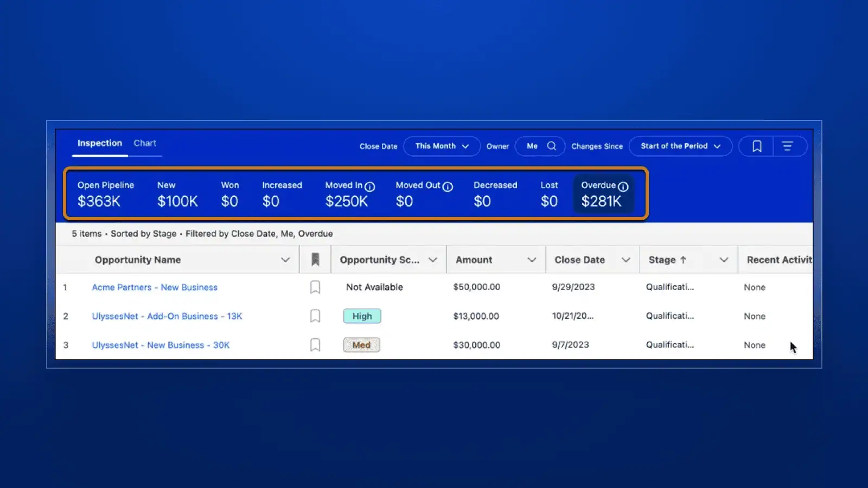Click the truncated 10/21/20... close date cell

[572, 316]
